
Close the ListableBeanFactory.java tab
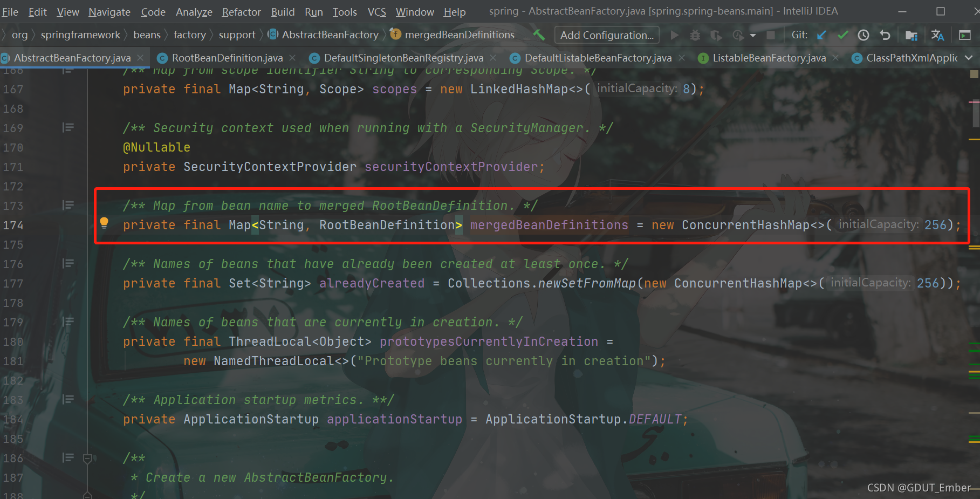point(835,58)
